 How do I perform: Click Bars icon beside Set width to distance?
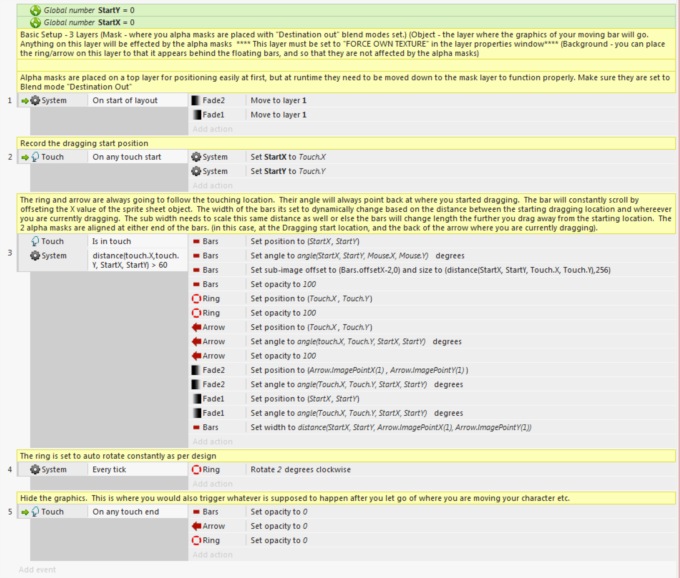tap(196, 428)
